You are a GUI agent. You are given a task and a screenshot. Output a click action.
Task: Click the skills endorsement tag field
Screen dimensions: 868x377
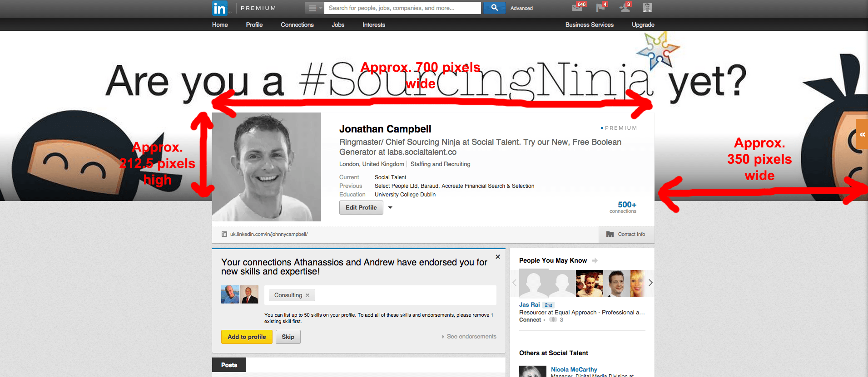pos(380,295)
